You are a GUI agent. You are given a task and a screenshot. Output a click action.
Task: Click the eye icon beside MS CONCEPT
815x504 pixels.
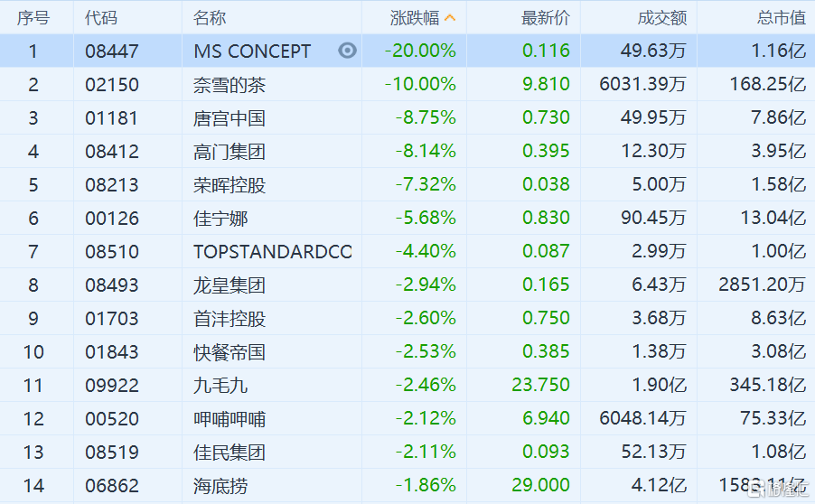(x=347, y=51)
